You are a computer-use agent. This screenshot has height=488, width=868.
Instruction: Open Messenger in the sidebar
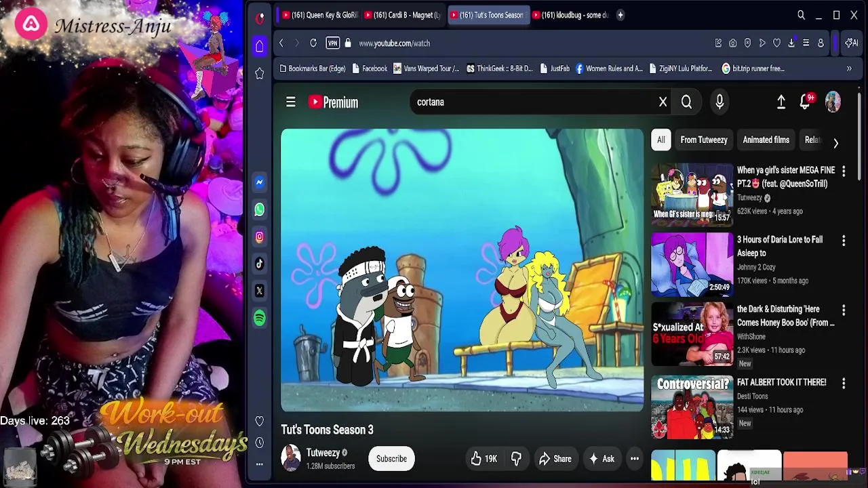(x=260, y=182)
